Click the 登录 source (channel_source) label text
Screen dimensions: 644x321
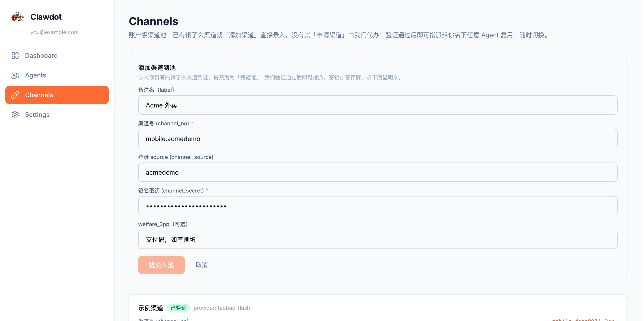click(x=176, y=157)
